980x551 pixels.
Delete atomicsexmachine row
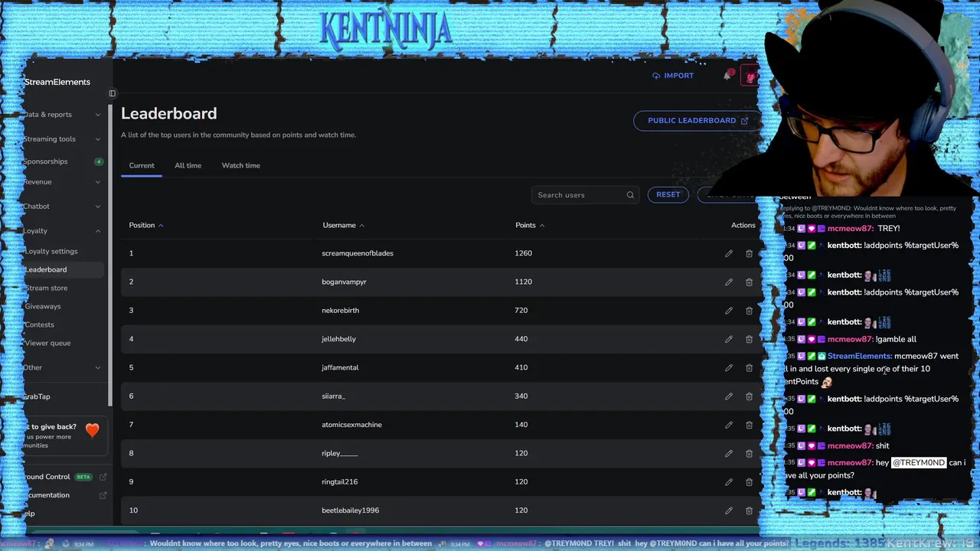[x=749, y=425]
